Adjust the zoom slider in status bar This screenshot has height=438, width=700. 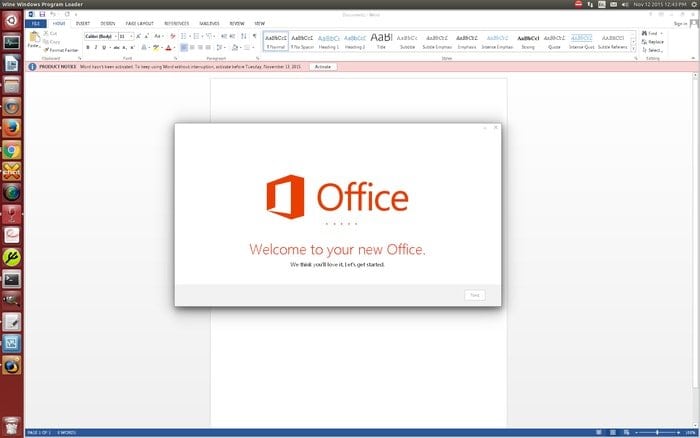pos(657,433)
